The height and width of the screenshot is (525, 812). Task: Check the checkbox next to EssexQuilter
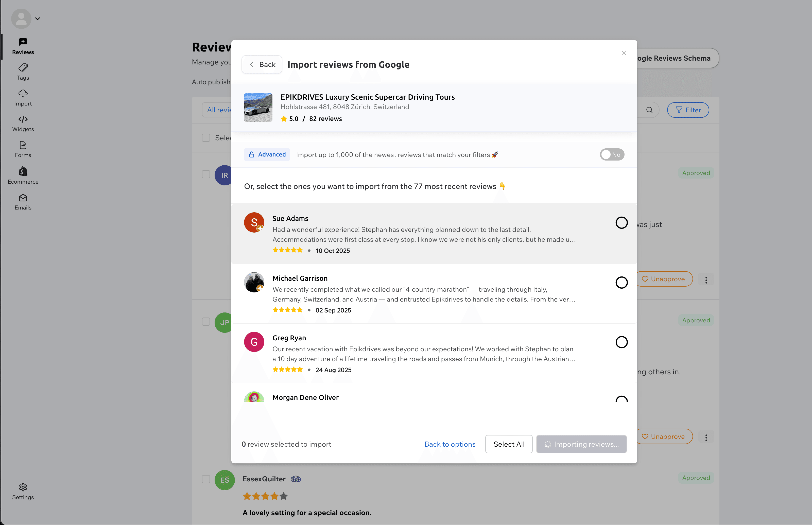point(206,479)
